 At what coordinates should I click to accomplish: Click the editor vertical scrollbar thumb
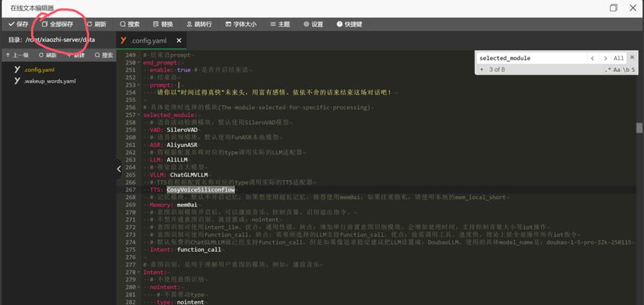(x=639, y=128)
